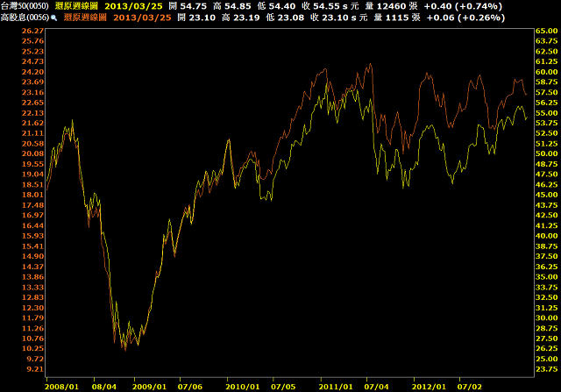The height and width of the screenshot is (392, 561).
Task: Click the orange date 2013/03/25
Action: tap(142, 18)
